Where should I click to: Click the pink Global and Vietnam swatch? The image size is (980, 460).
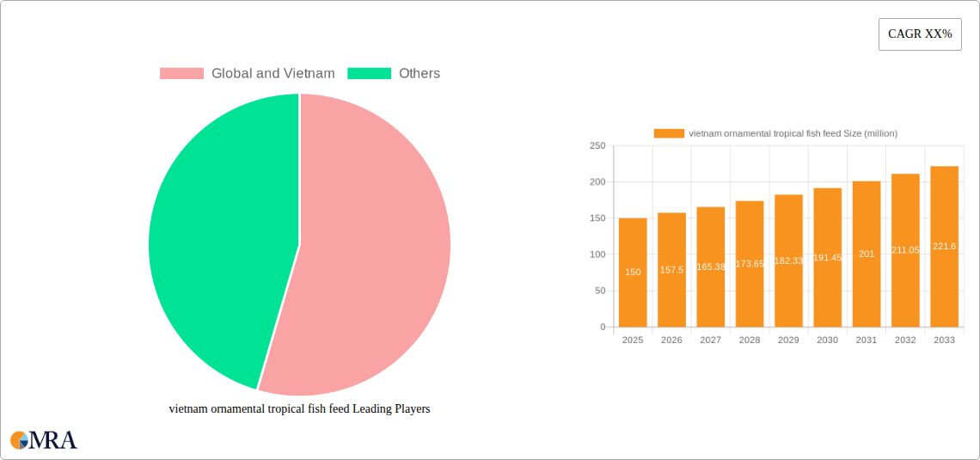point(182,73)
